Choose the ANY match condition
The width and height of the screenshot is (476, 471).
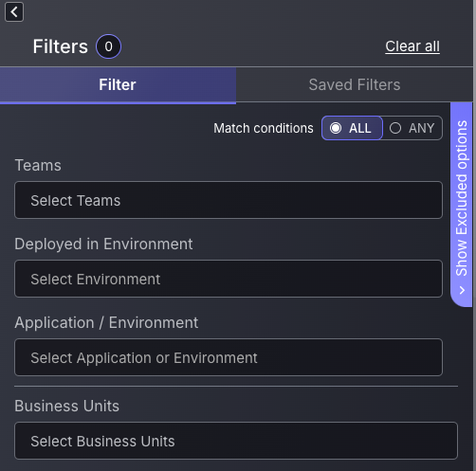(x=412, y=128)
